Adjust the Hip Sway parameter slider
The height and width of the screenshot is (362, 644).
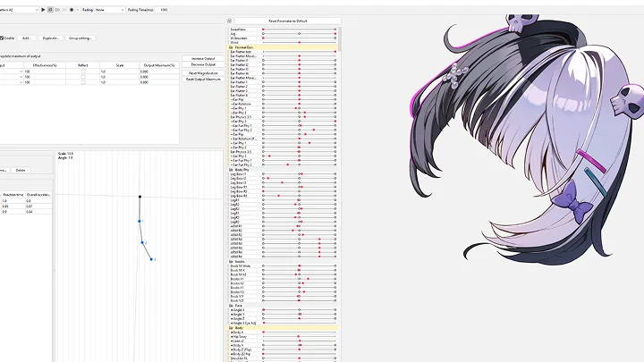tap(299, 337)
